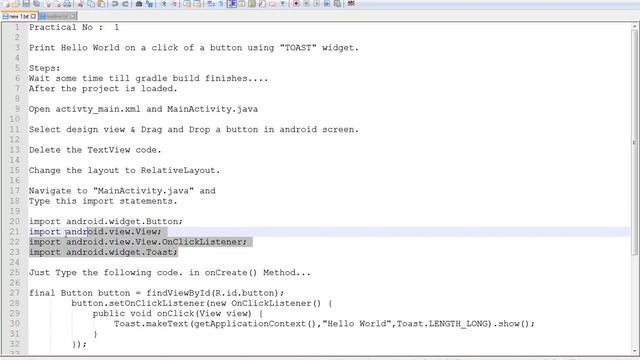Screen dimensions: 640x360
Task: Click the line "import android.widget.Toast;"
Action: pyautogui.click(x=103, y=252)
